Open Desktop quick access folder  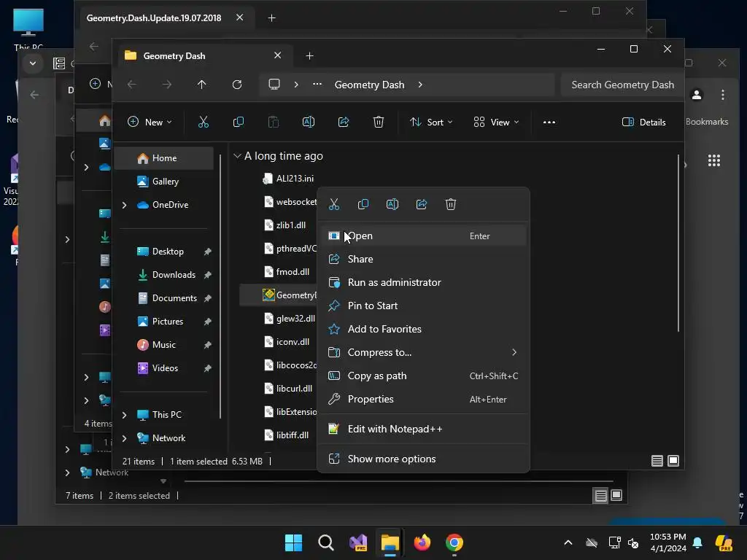click(165, 252)
